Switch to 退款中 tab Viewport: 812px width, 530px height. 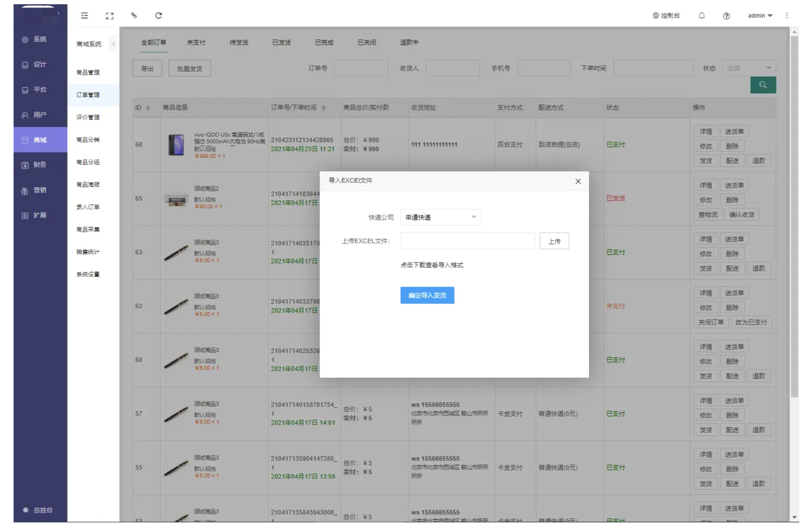pos(409,42)
